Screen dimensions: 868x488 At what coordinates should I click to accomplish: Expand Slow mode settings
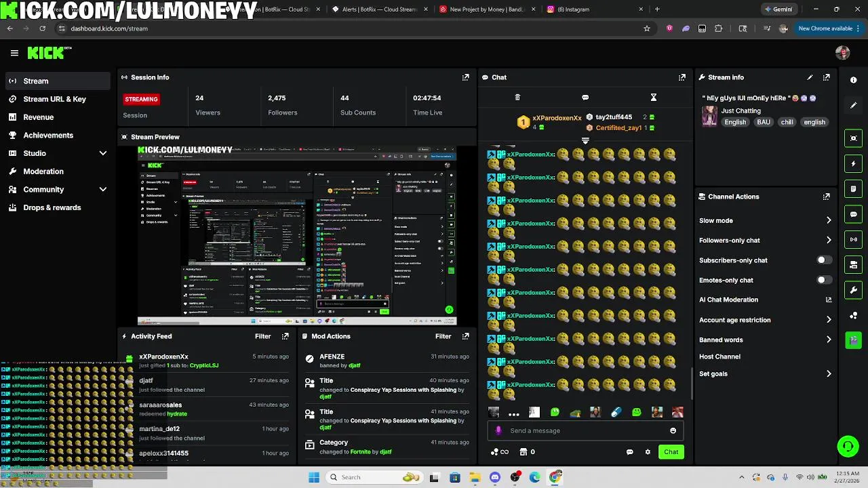click(x=828, y=220)
